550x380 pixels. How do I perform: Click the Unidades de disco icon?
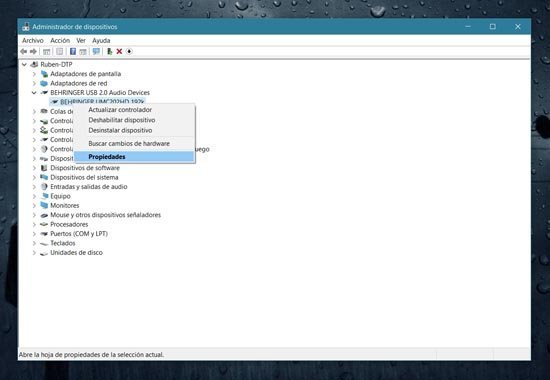tap(44, 253)
